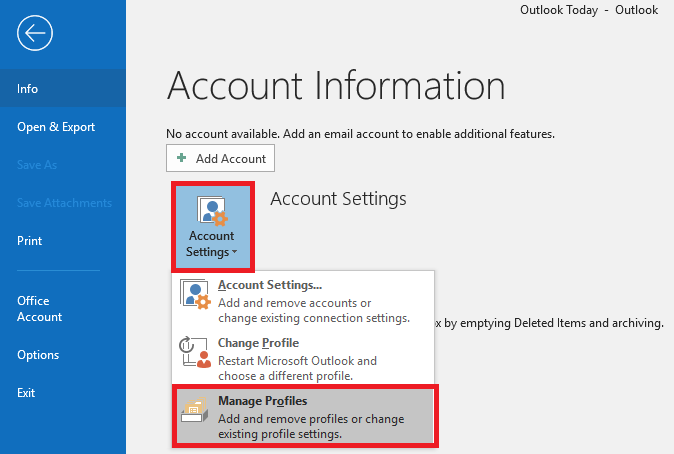
Task: Click 'Add and remove accounts' description text
Action: pyautogui.click(x=314, y=310)
